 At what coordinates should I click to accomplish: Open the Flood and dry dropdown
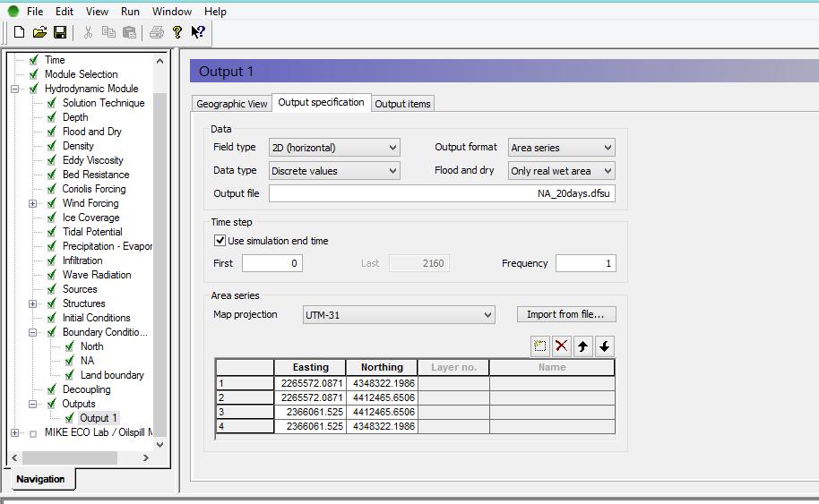[x=562, y=171]
